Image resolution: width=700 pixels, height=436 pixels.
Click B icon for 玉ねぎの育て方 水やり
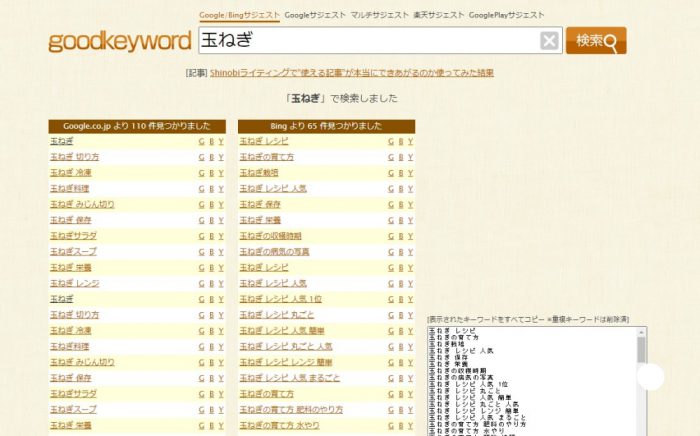click(401, 426)
